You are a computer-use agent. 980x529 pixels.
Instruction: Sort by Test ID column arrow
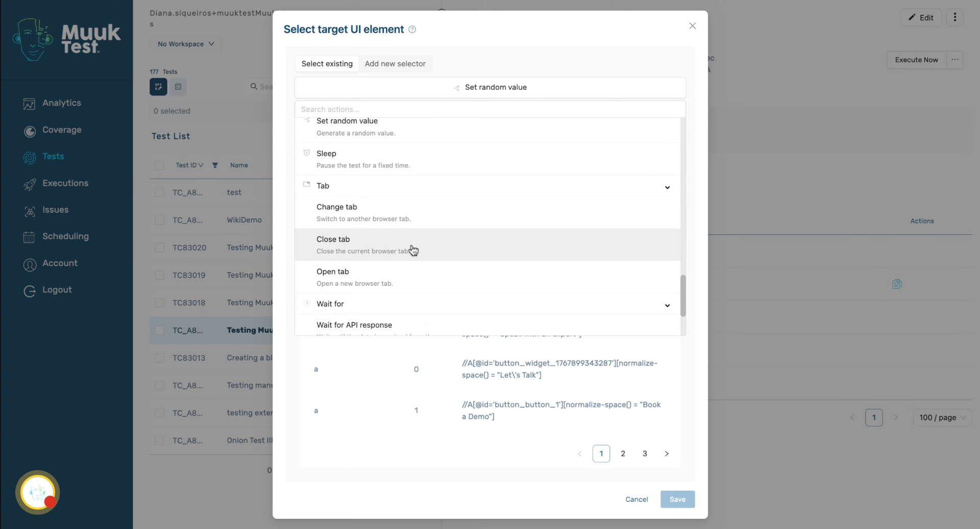201,165
